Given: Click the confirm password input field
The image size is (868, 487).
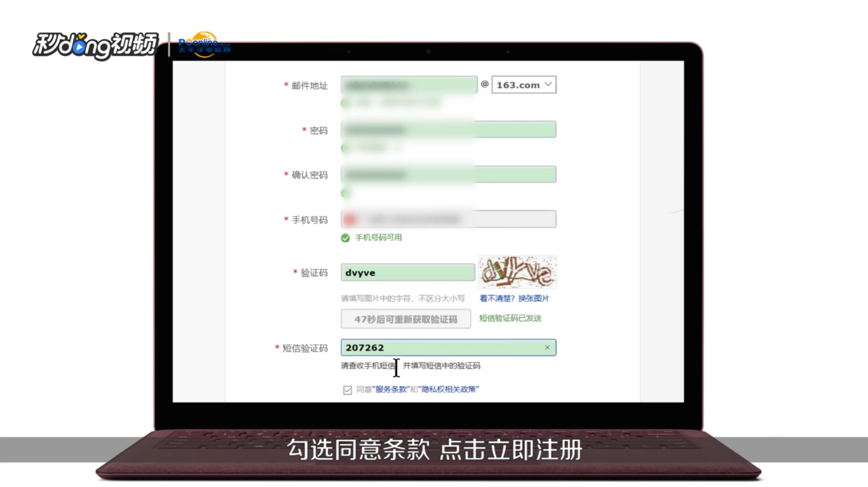Looking at the screenshot, I should click(x=448, y=174).
